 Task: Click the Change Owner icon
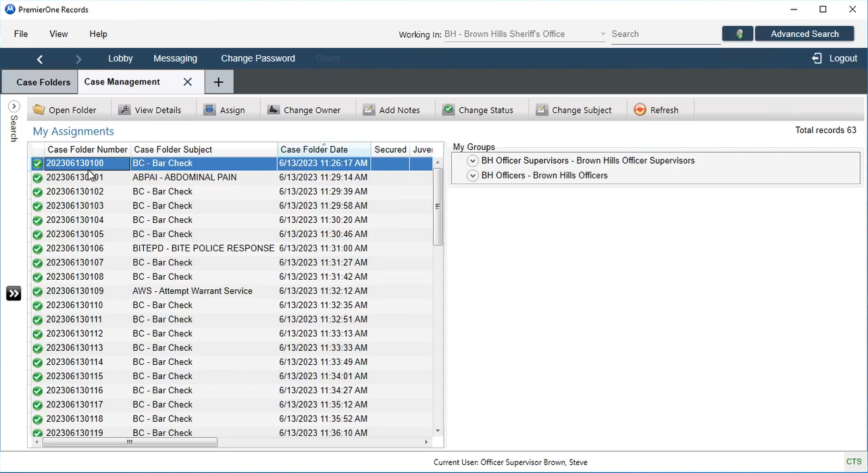[x=274, y=109]
